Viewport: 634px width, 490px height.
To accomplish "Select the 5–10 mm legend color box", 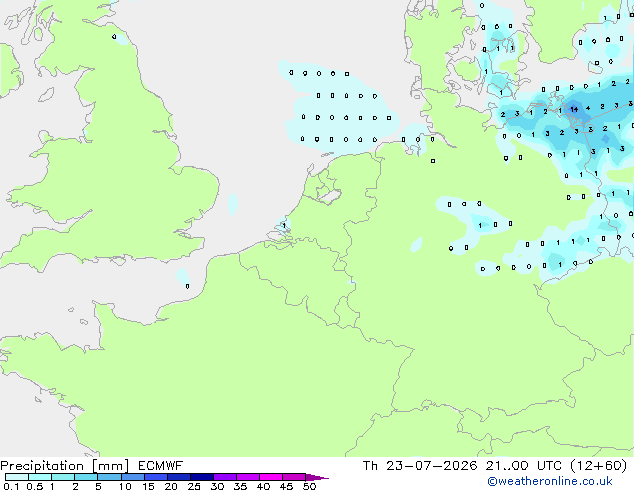I will point(109,477).
